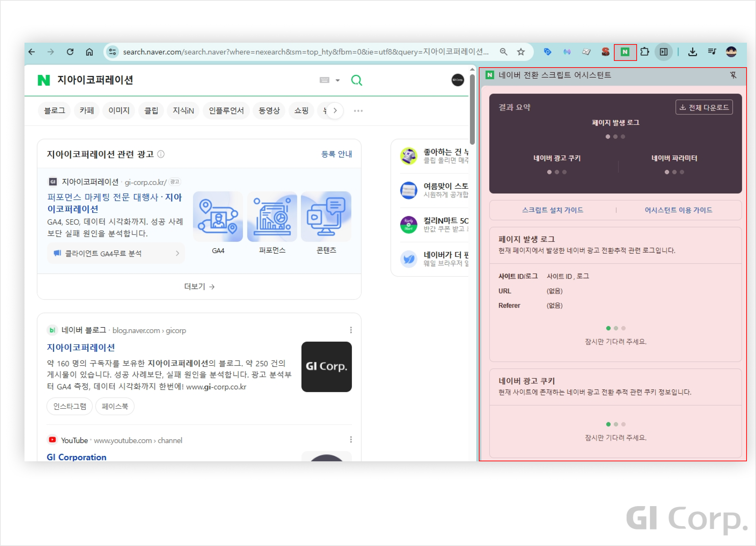Toggle the browser side panel button
The height and width of the screenshot is (546, 756).
pos(664,52)
